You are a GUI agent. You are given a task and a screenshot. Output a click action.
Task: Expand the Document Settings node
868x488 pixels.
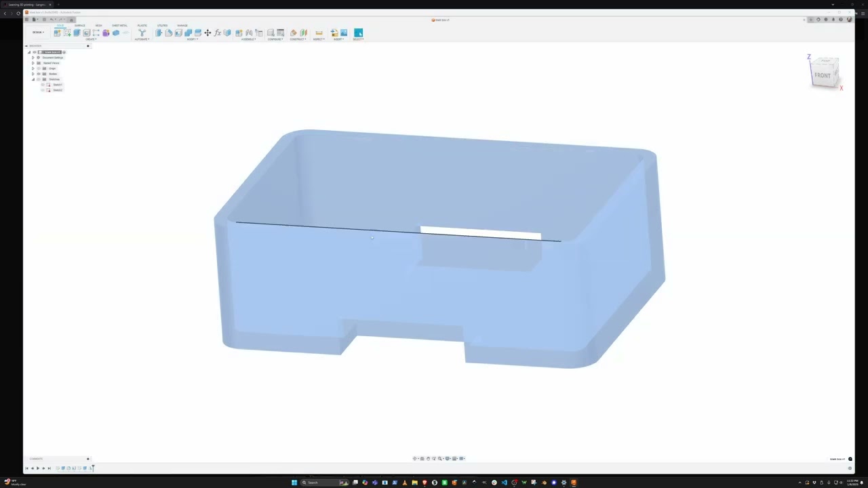click(x=33, y=58)
